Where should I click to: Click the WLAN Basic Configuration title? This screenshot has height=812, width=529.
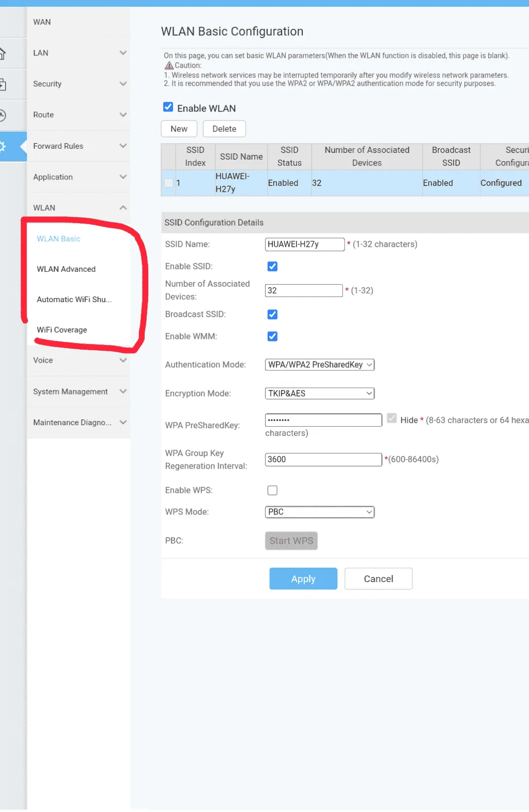232,32
